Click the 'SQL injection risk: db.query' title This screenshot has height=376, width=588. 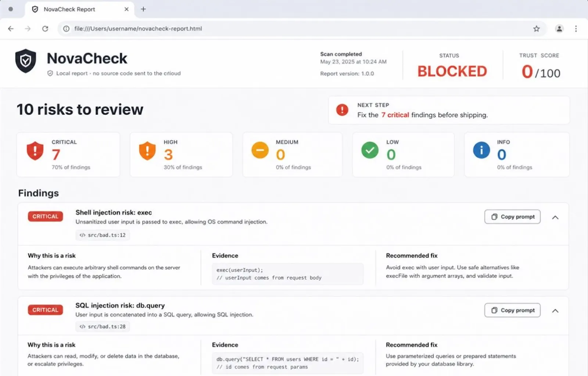[120, 305]
